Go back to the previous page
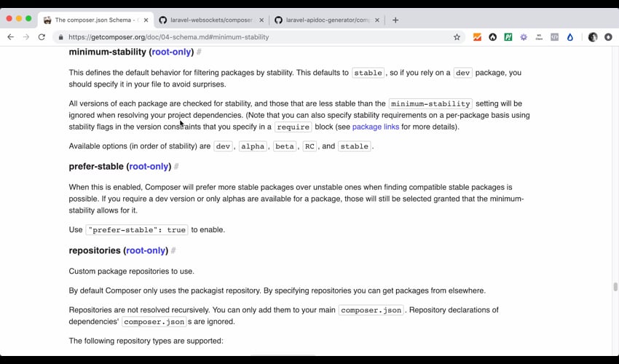Screen dimensions: 619x364 11,37
